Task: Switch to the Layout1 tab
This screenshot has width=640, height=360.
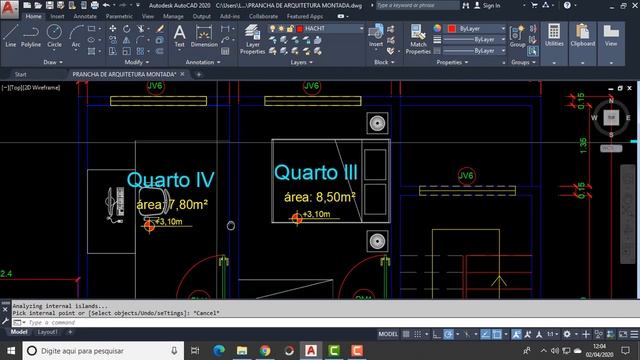Action: tap(47, 332)
